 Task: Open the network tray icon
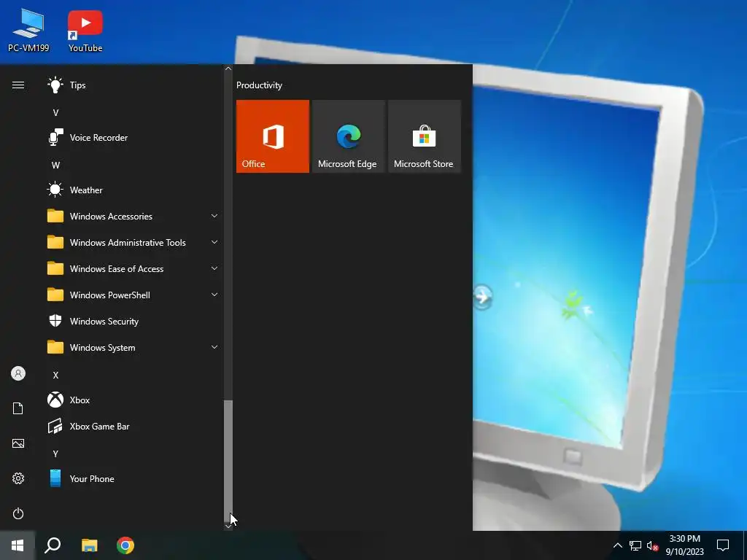pos(635,545)
